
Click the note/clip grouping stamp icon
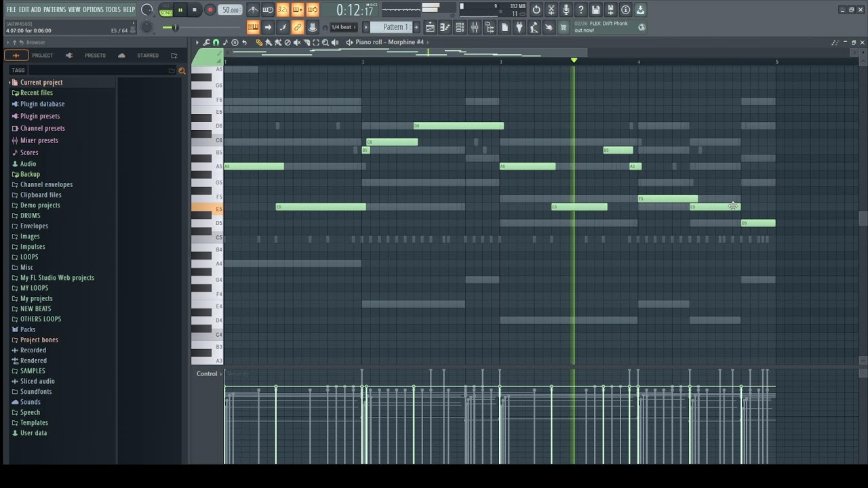pyautogui.click(x=313, y=27)
